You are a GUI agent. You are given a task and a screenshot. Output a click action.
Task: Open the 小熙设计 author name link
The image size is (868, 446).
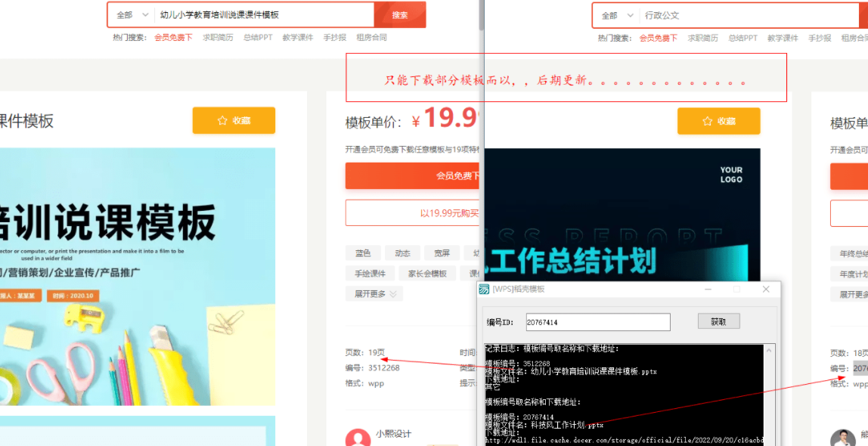coord(393,434)
